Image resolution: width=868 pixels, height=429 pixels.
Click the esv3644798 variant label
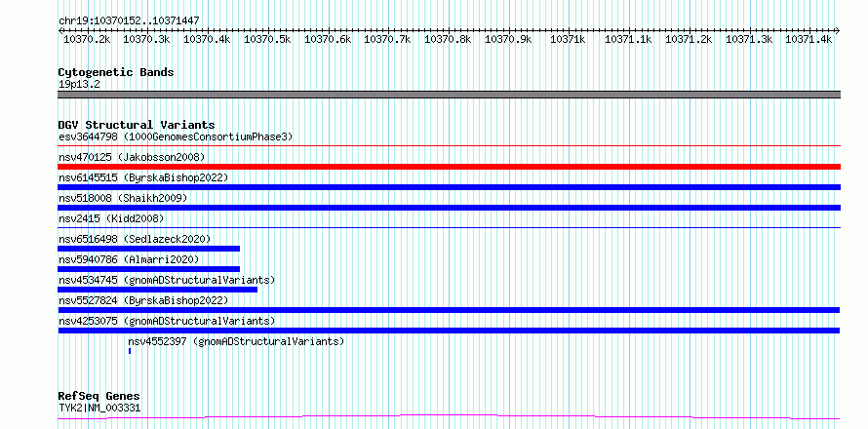176,136
